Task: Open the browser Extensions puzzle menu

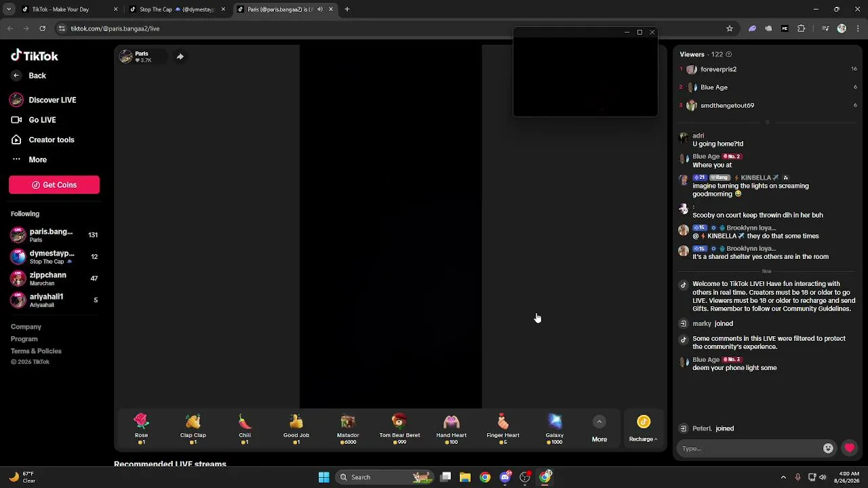Action: 802,28
